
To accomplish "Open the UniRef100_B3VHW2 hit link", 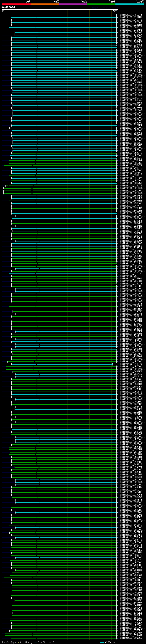I will tap(131, 108).
